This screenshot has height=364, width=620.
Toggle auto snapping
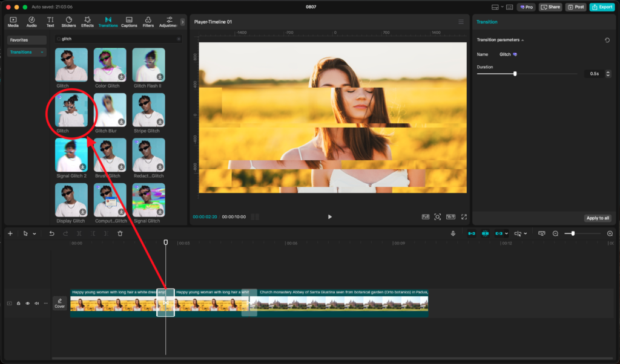[x=485, y=233]
